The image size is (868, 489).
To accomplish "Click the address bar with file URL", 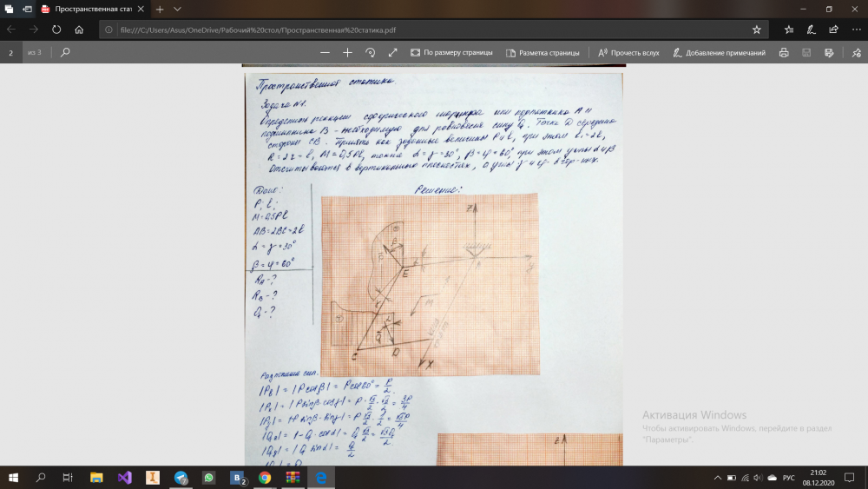I will coord(425,29).
